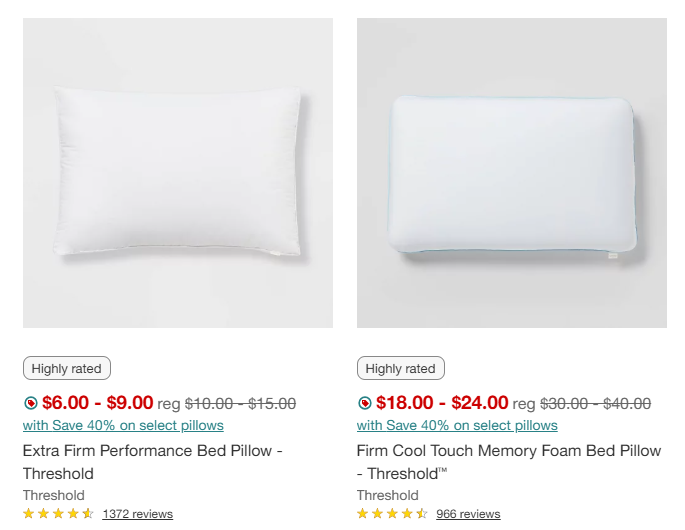Image resolution: width=685 pixels, height=530 pixels.
Task: Click the Threshold brand under Extra Firm pillow
Action: (x=54, y=495)
